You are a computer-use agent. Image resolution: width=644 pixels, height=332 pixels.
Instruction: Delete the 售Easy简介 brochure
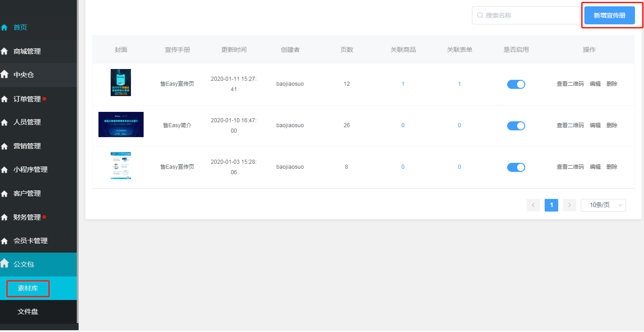tap(612, 125)
